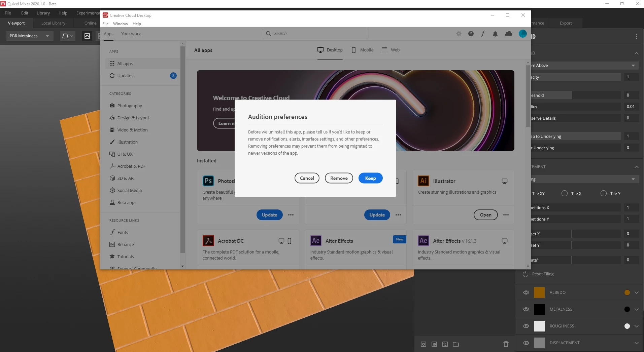
Task: Open the Library menu in Quixel Mixer
Action: 43,13
